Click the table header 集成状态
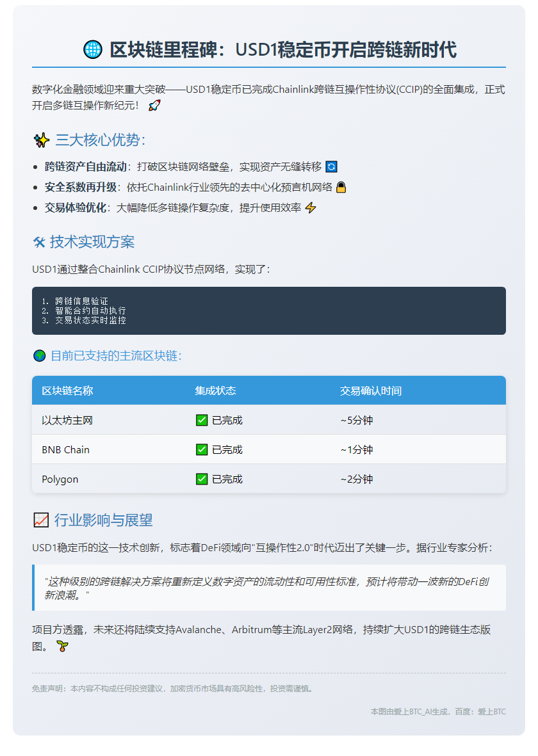The height and width of the screenshot is (756, 538). (x=215, y=391)
